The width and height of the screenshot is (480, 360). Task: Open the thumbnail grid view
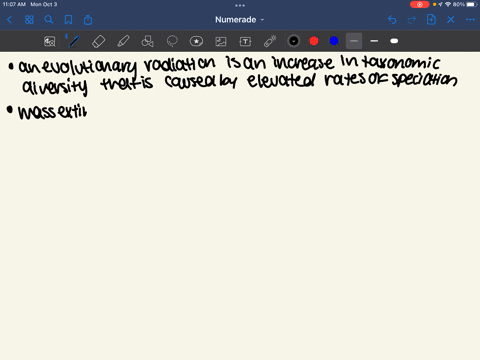[x=29, y=20]
